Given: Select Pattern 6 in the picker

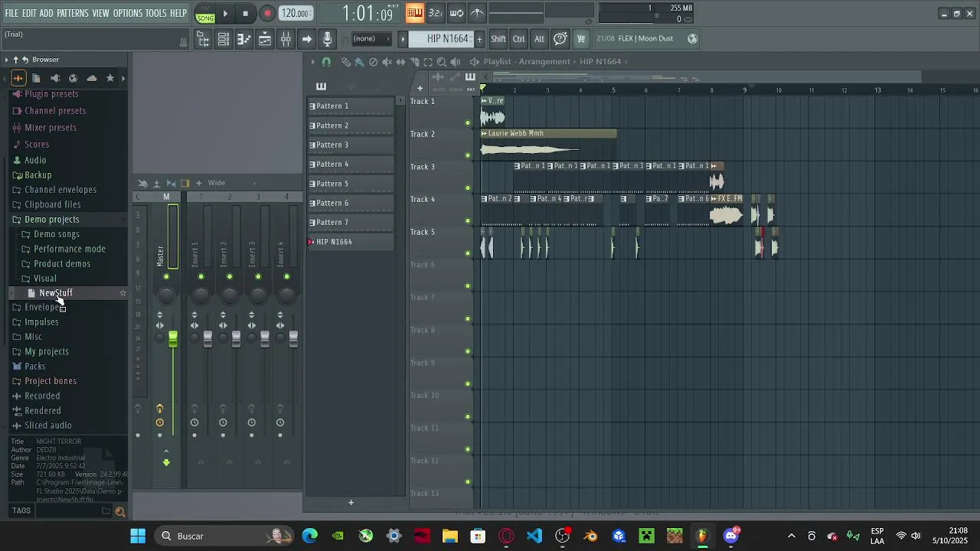Looking at the screenshot, I should (351, 204).
